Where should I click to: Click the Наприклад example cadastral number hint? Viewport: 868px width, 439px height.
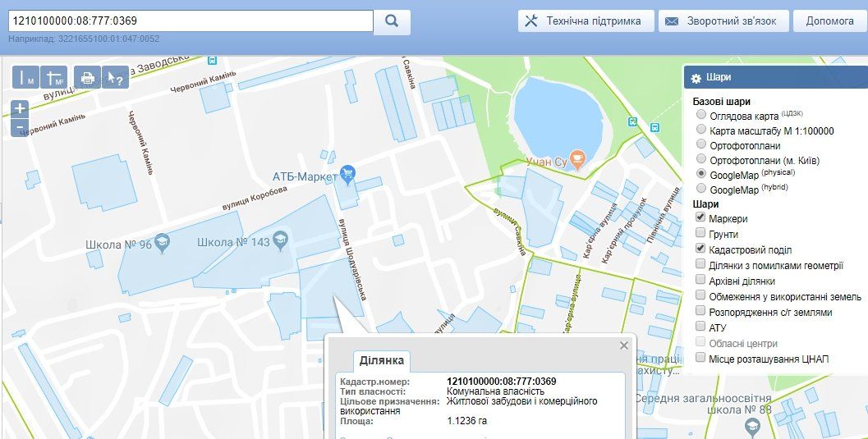(84, 39)
